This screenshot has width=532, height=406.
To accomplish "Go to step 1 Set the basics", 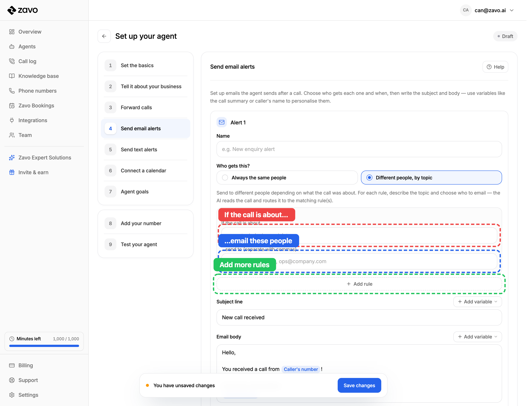I will [x=145, y=66].
